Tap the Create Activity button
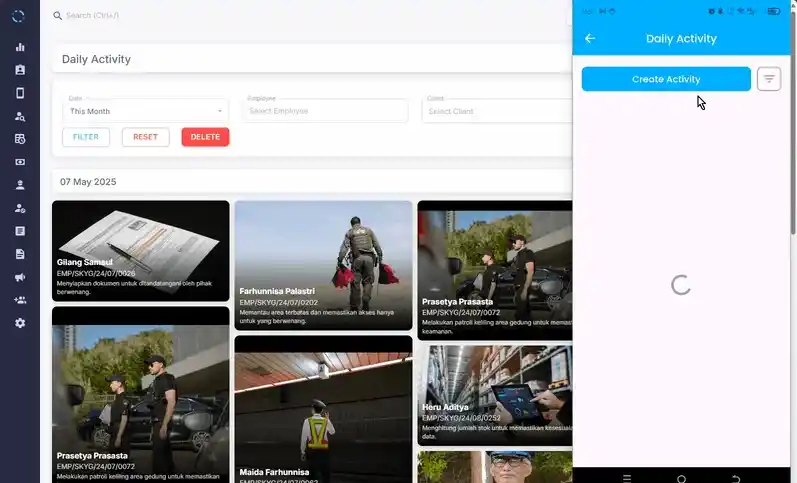This screenshot has height=483, width=797. tap(666, 79)
